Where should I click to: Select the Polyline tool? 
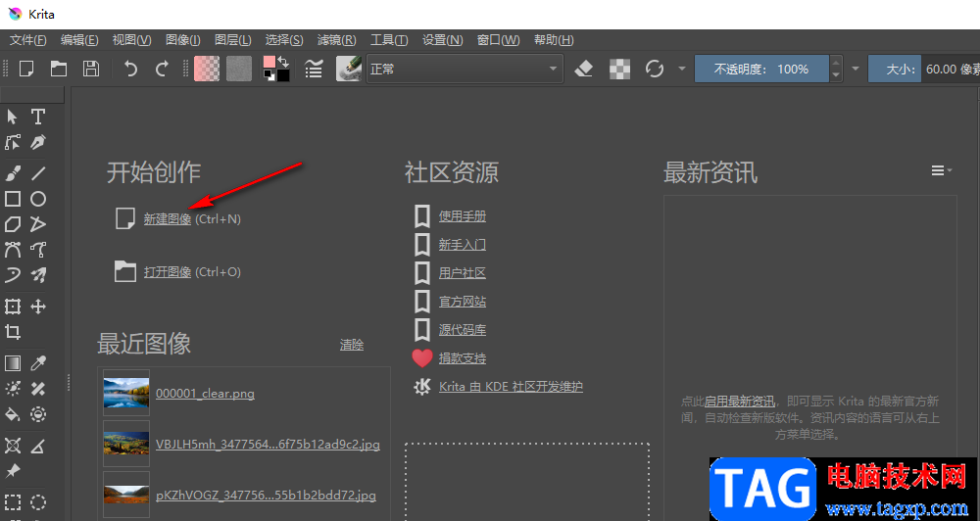(x=38, y=224)
